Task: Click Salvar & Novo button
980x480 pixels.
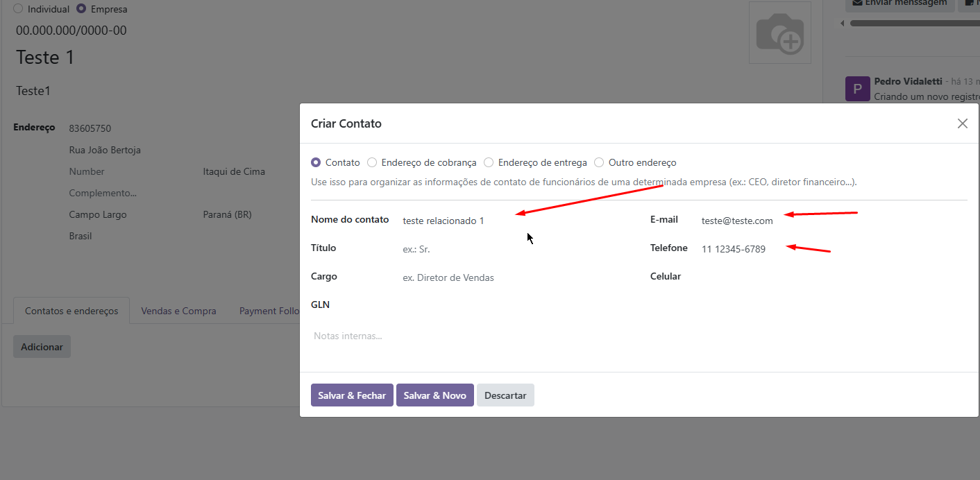Action: 435,395
